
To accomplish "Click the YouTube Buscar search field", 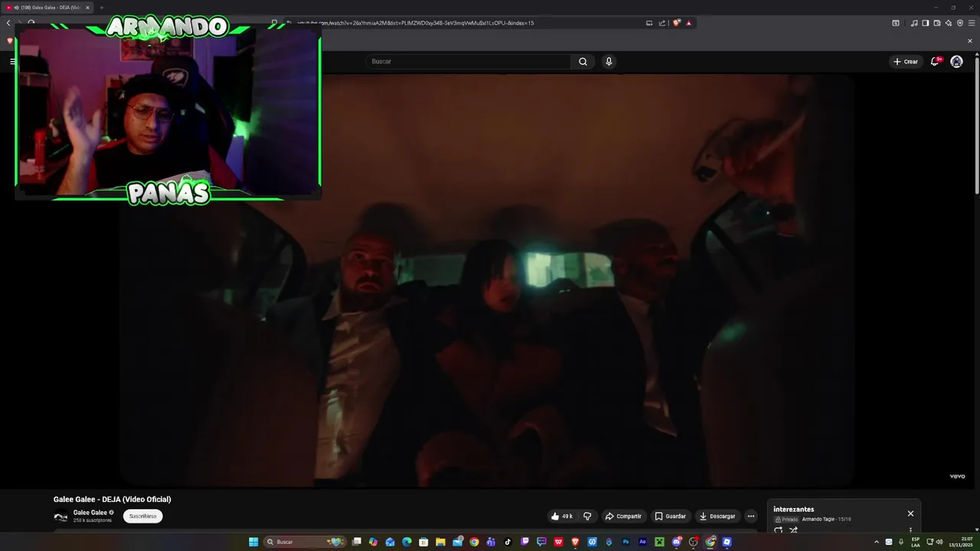I will point(469,61).
